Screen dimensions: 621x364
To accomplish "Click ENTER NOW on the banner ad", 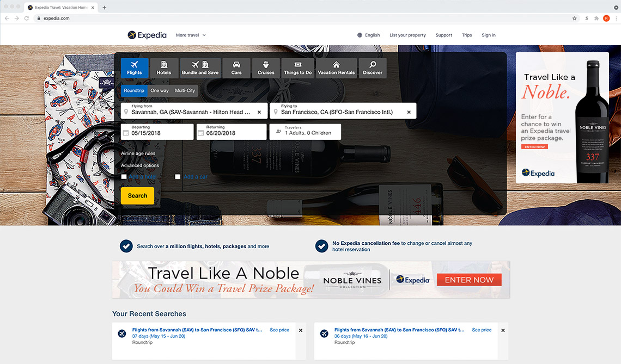I will point(469,280).
